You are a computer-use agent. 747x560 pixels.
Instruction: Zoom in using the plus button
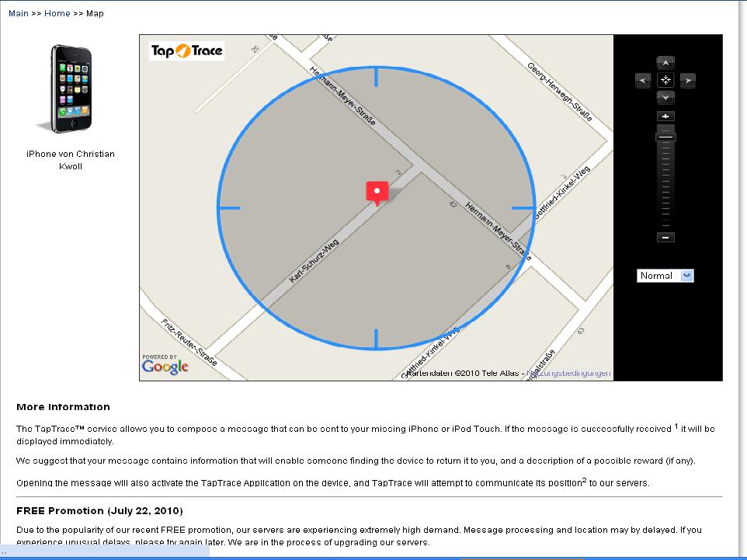point(665,117)
